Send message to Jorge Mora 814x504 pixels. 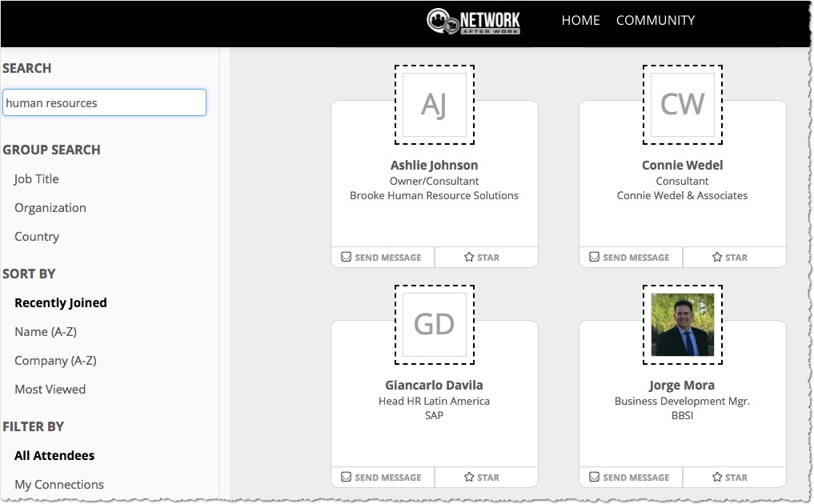click(x=630, y=478)
